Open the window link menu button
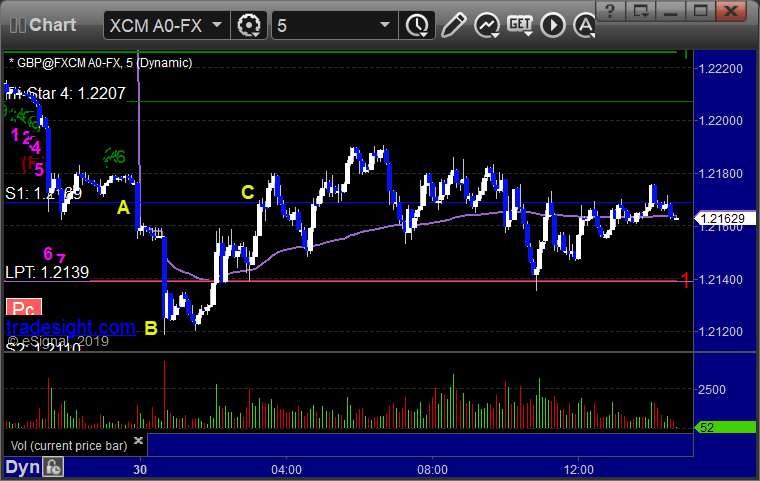This screenshot has width=760, height=481. pyautogui.click(x=641, y=11)
